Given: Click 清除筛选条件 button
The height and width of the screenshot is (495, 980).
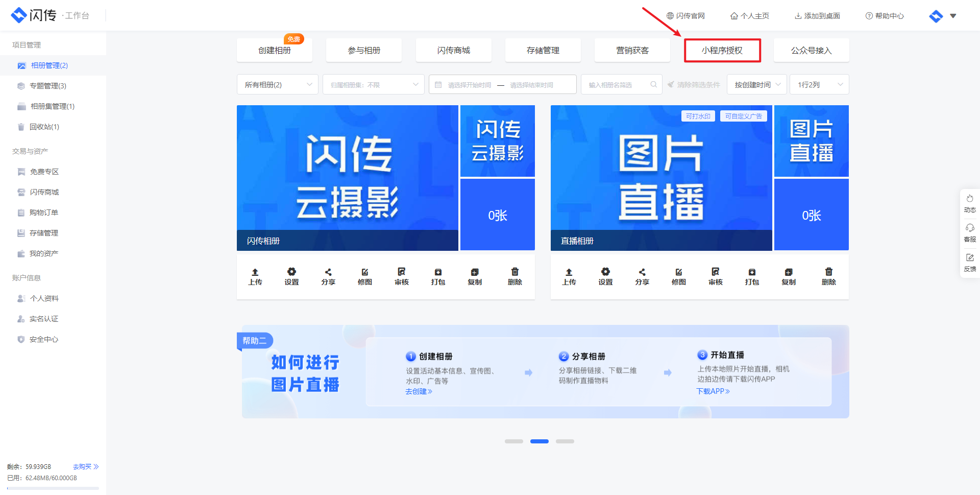Looking at the screenshot, I should (694, 85).
